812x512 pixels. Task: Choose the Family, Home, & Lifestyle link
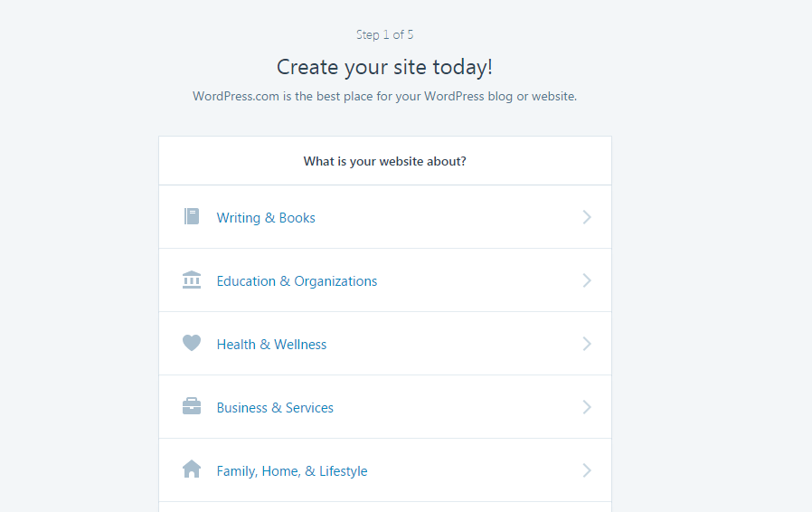pos(292,471)
